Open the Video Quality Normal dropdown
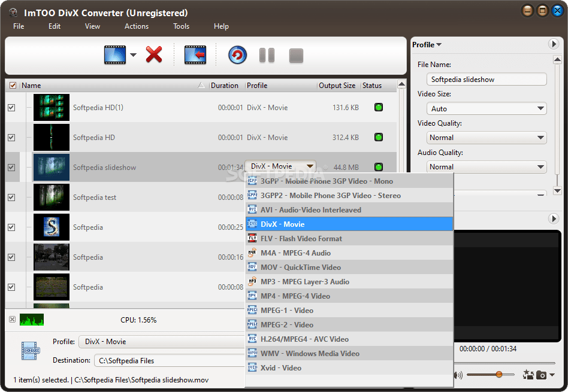Screen dimensions: 568x392 coord(487,138)
